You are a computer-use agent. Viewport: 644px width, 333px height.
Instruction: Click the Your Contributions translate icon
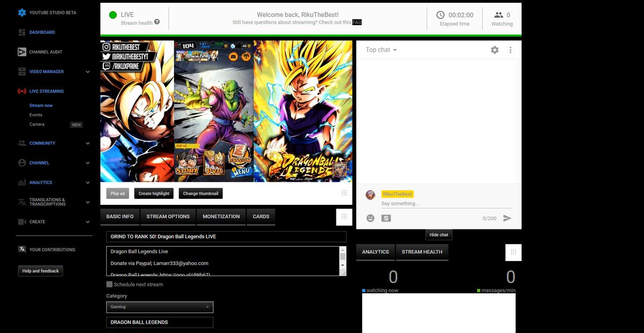coord(22,249)
